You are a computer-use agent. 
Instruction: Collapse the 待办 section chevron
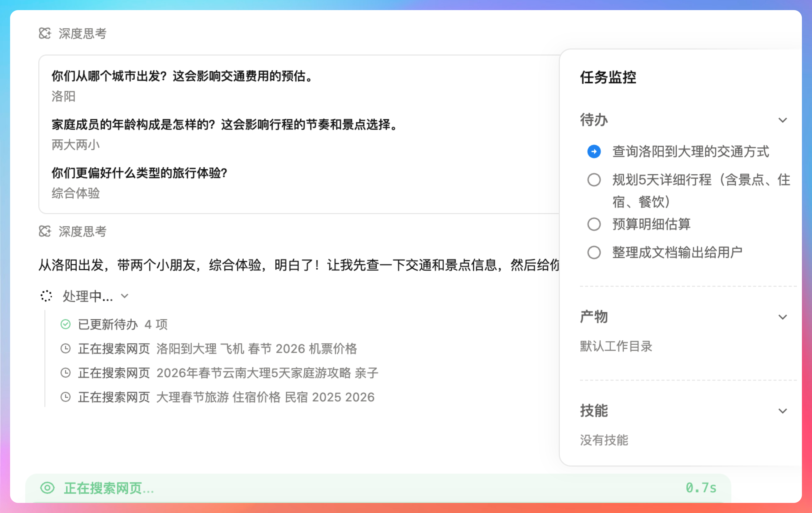click(782, 120)
